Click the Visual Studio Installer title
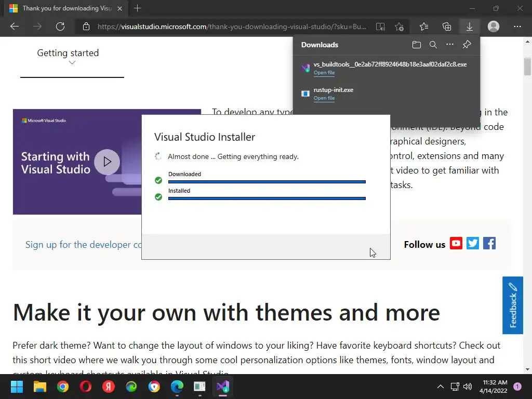Viewport: 532px width, 399px height. point(205,137)
